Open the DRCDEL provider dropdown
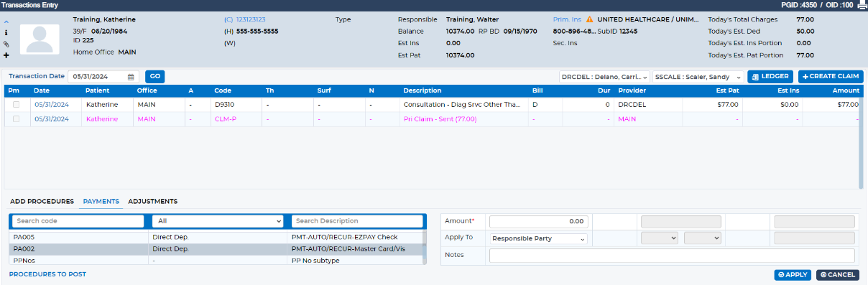 tap(604, 77)
